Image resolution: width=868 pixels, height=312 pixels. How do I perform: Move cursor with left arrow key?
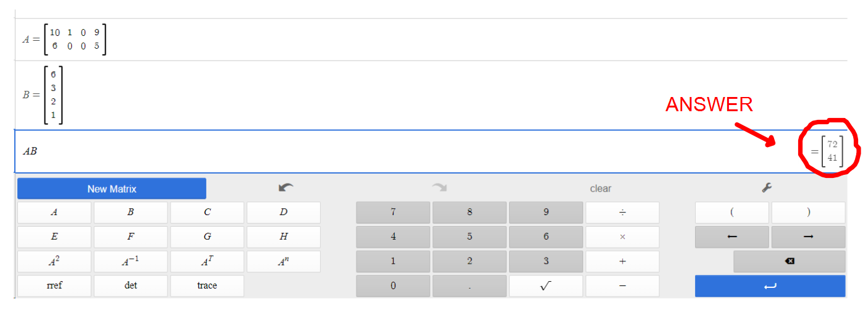tap(732, 237)
